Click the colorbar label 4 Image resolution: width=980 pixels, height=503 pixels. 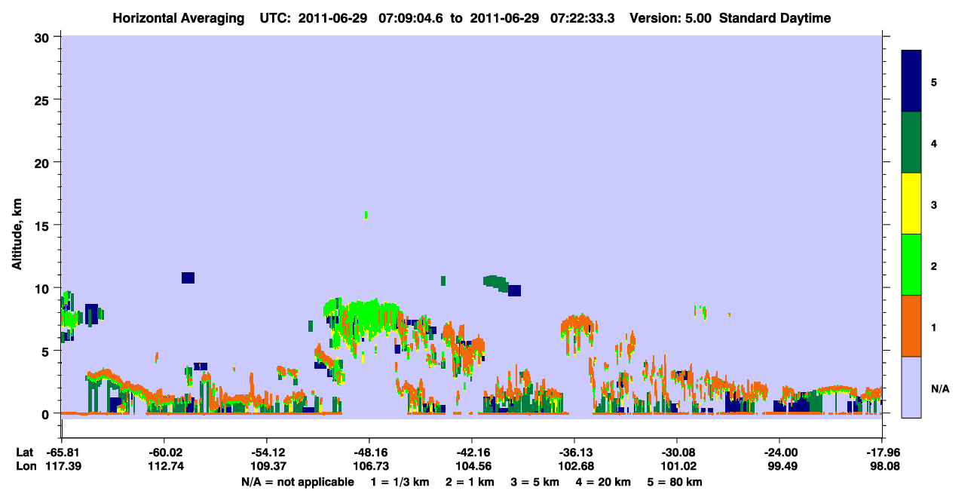(x=934, y=143)
